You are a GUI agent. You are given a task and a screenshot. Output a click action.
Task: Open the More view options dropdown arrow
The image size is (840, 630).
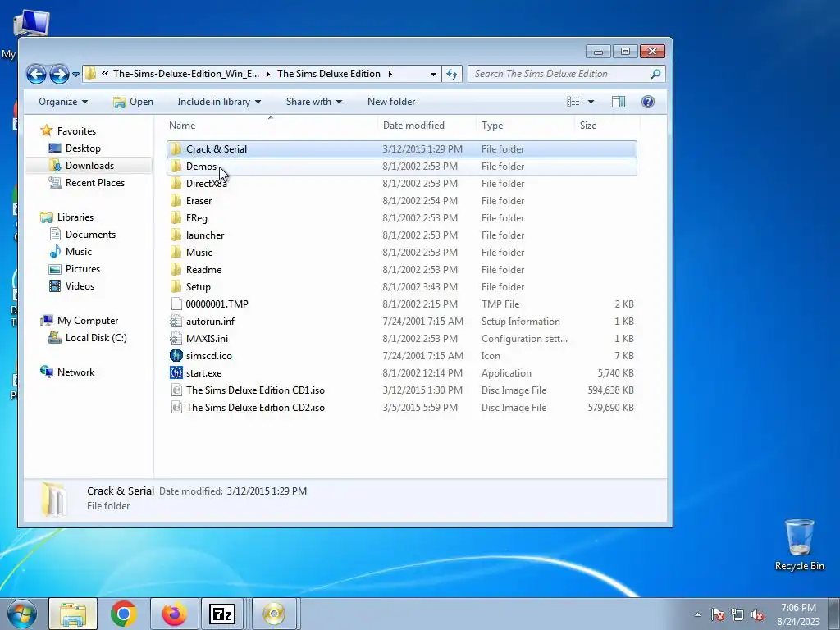pos(591,102)
